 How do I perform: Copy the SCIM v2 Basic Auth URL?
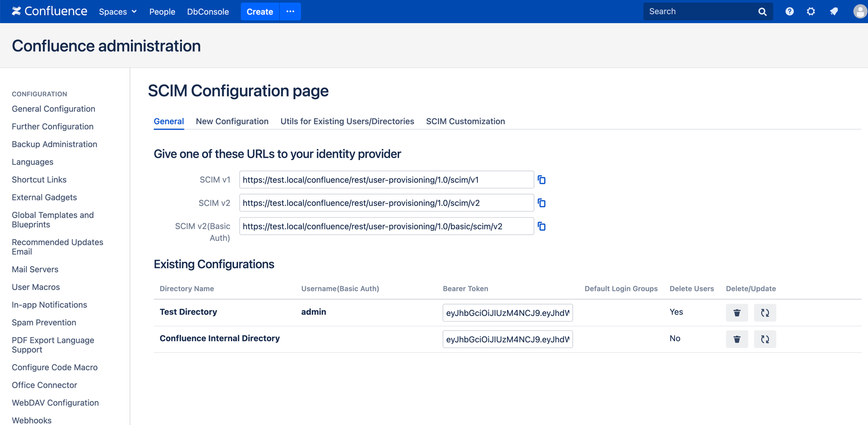click(x=542, y=227)
